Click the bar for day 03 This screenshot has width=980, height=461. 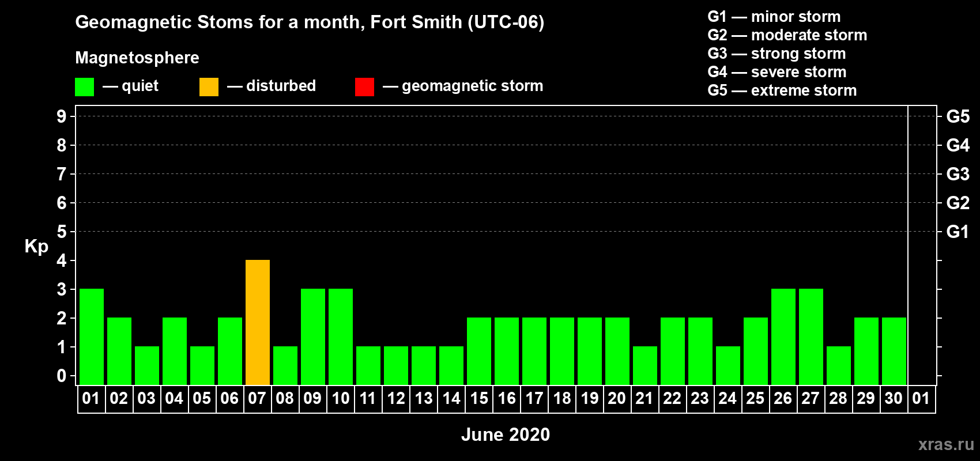click(147, 366)
